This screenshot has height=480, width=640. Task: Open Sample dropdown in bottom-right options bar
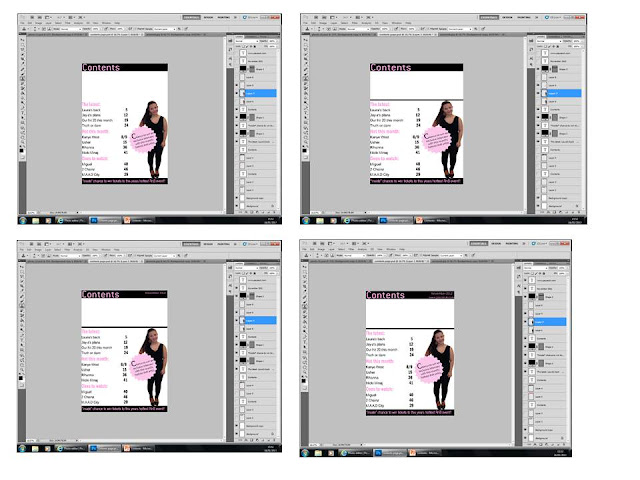coord(451,255)
